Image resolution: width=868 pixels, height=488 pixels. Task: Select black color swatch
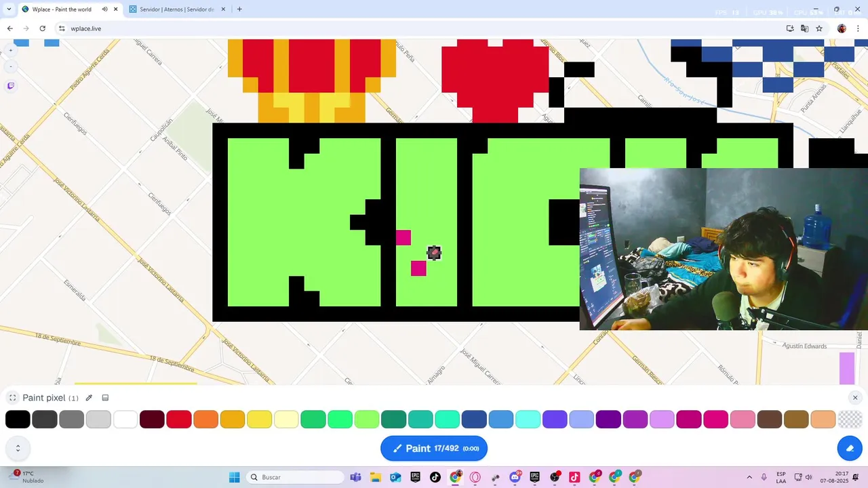(18, 420)
